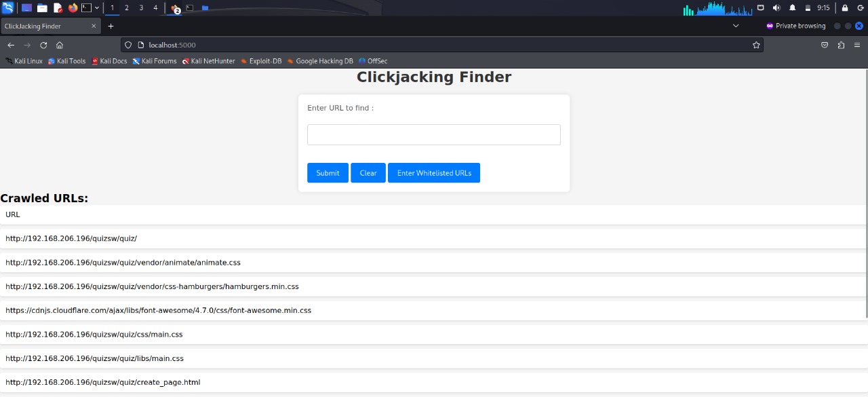The width and height of the screenshot is (868, 397).
Task: Bookmark this page with the star icon
Action: tap(756, 45)
